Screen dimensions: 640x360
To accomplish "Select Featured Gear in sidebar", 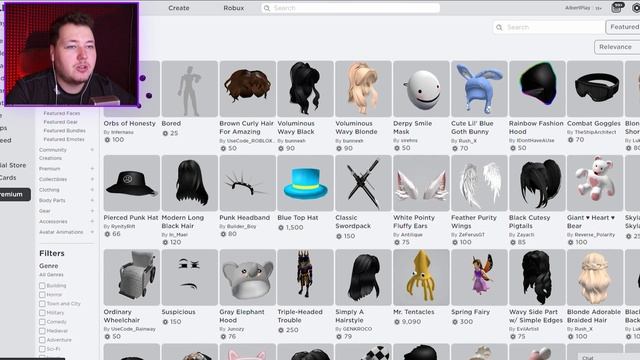I will (x=60, y=122).
